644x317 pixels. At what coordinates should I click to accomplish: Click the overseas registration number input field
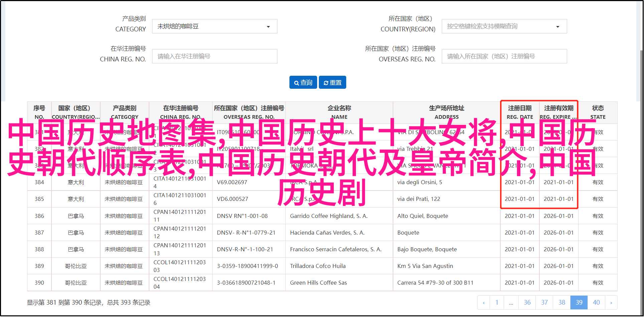tap(504, 56)
